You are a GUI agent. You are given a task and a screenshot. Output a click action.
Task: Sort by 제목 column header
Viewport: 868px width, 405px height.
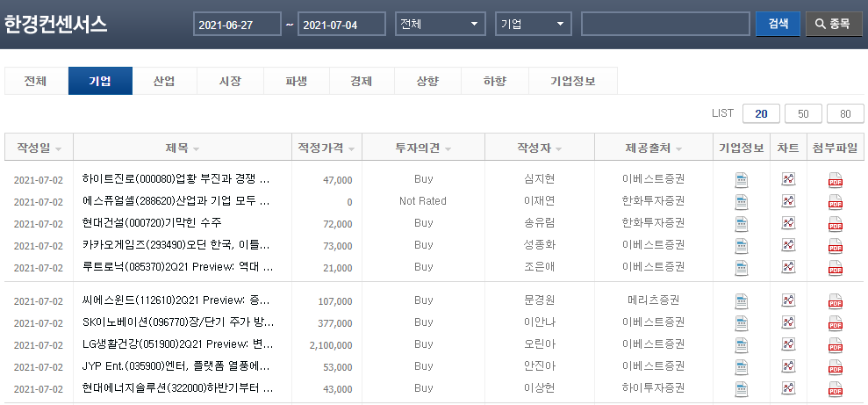point(183,148)
